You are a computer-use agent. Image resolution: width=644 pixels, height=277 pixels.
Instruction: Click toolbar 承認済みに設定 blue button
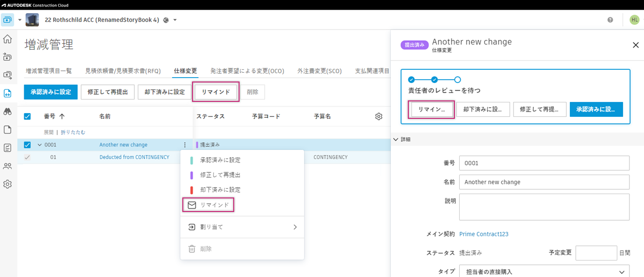[51, 92]
